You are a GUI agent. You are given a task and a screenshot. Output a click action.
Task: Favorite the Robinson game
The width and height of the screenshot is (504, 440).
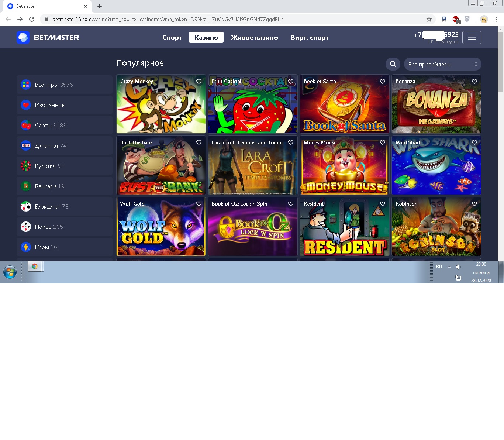[474, 204]
